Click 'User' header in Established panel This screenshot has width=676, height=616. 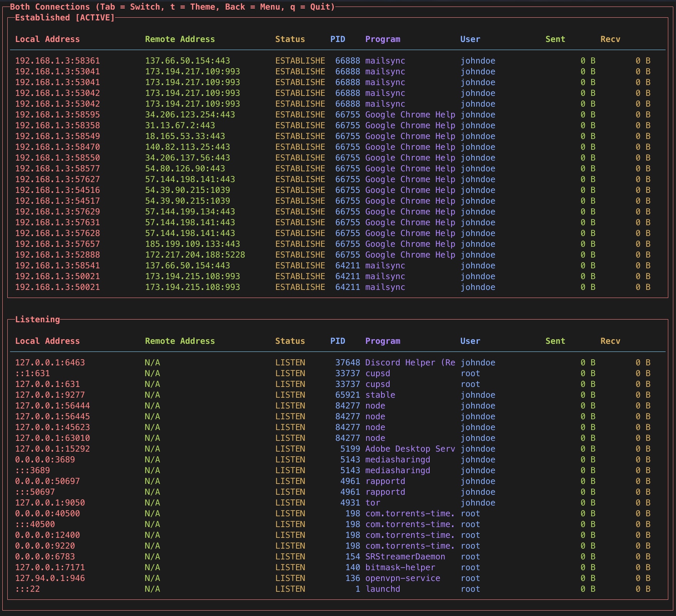click(x=470, y=39)
